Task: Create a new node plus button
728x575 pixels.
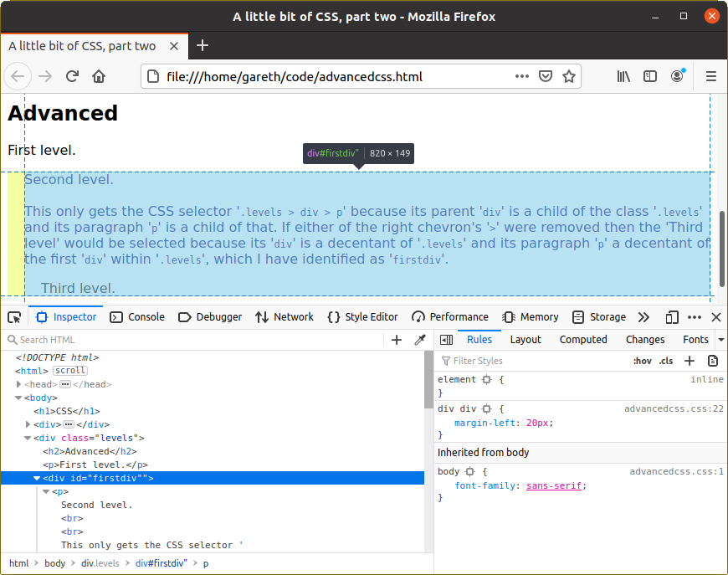Action: click(x=397, y=340)
